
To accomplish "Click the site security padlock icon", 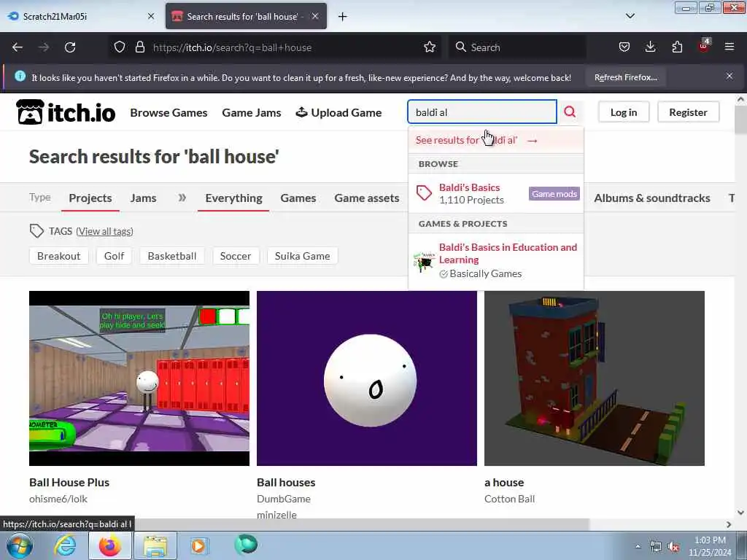I will pos(139,47).
